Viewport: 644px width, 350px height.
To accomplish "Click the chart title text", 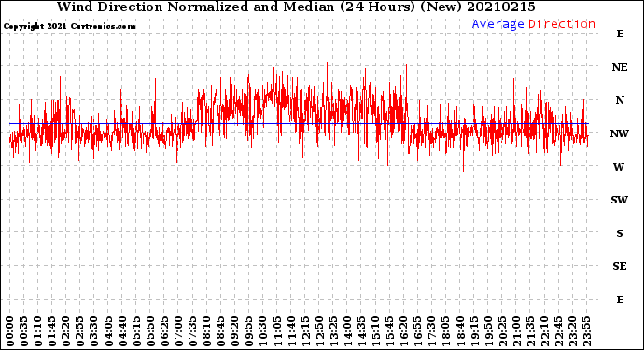I will click(x=296, y=7).
